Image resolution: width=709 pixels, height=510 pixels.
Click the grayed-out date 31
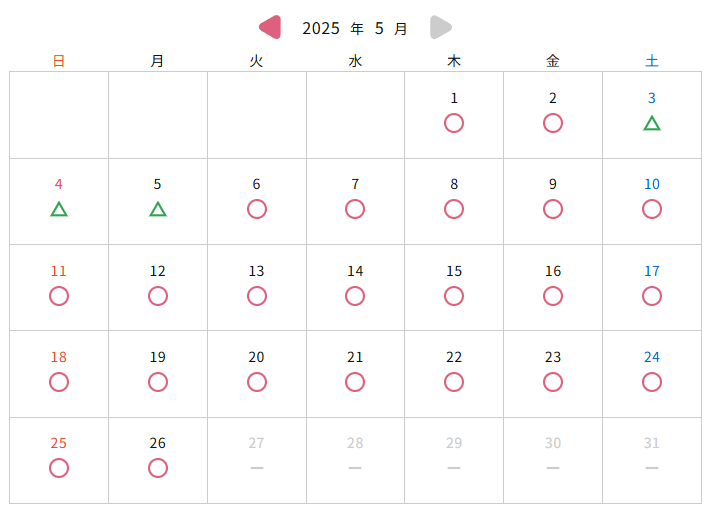(x=652, y=443)
